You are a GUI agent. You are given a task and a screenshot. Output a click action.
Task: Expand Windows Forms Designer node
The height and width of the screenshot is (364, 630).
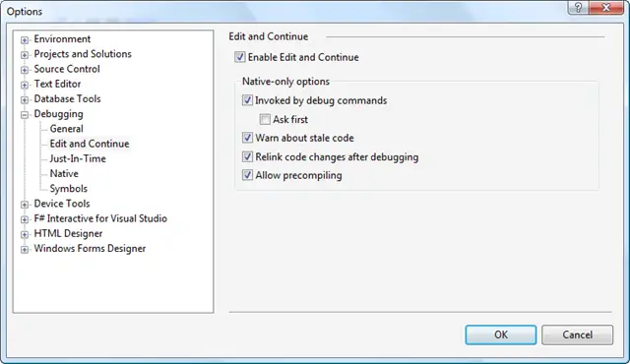(25, 250)
